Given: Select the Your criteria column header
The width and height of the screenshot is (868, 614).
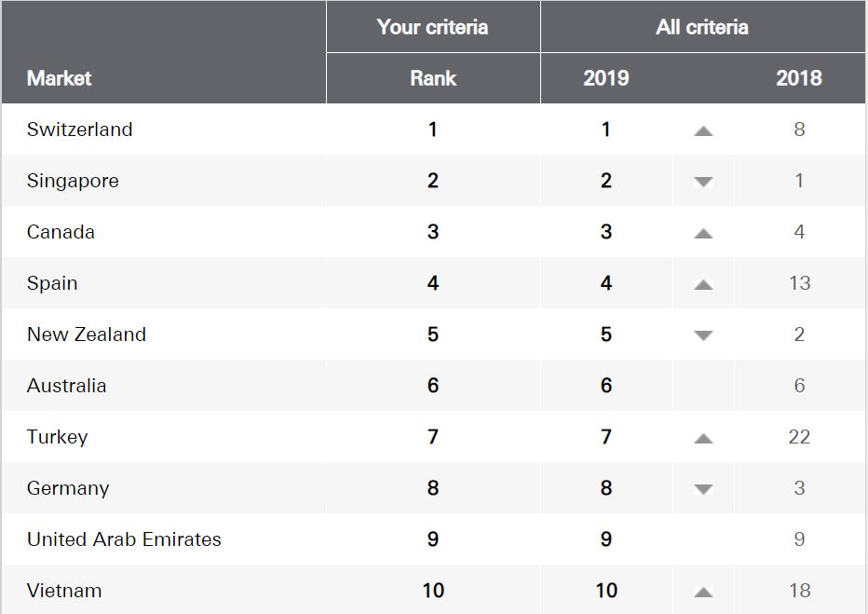Looking at the screenshot, I should click(x=432, y=27).
